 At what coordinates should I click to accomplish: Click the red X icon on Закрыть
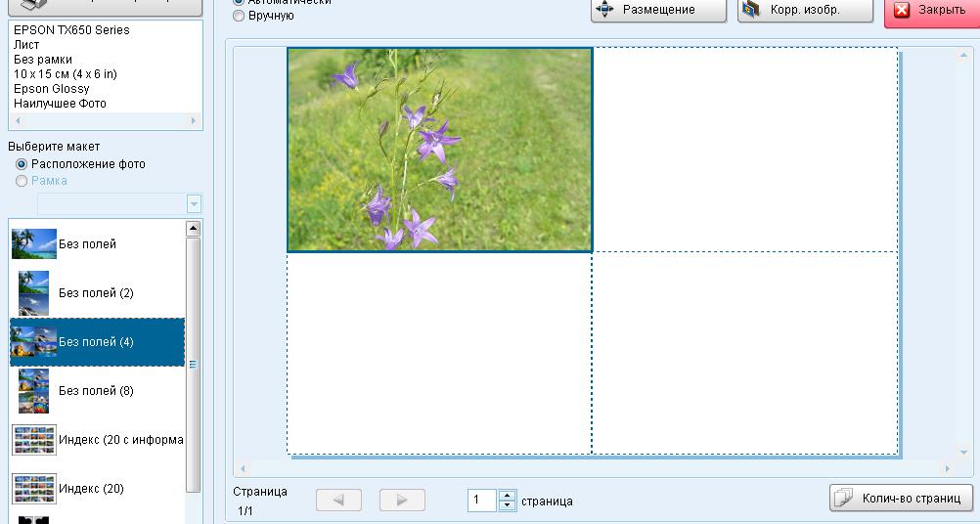pyautogui.click(x=901, y=10)
